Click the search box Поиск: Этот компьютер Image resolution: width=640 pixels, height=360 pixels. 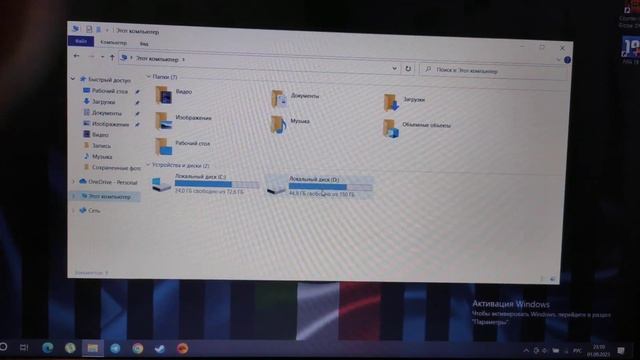point(494,71)
